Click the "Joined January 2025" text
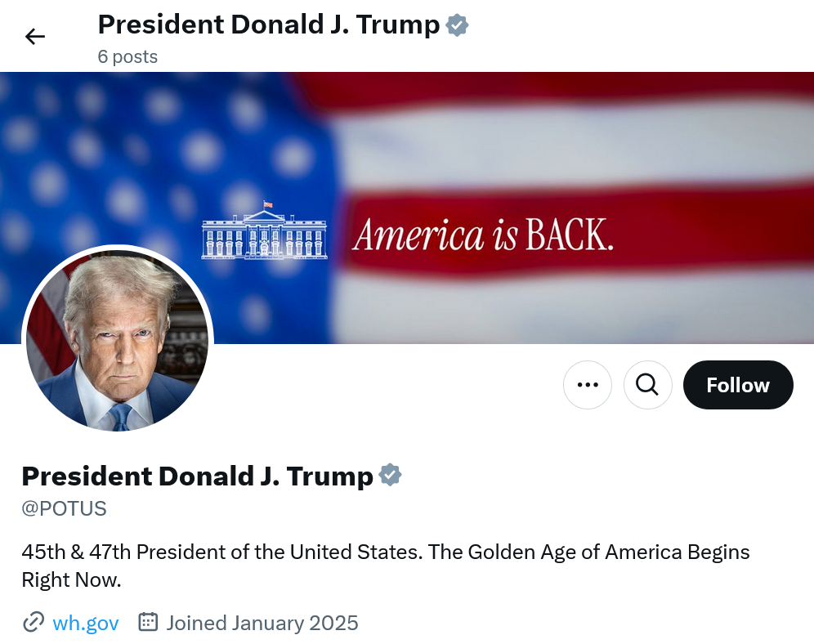Viewport: 814px width, 644px height. click(x=262, y=623)
